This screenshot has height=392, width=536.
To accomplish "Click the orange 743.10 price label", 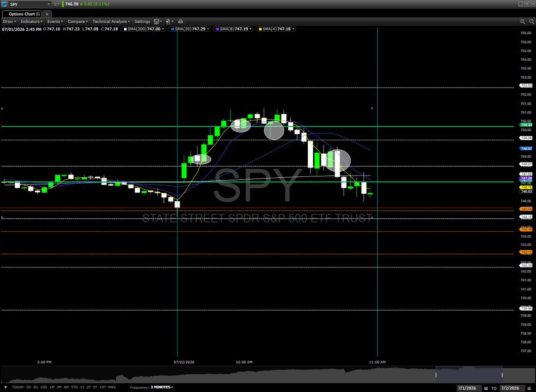I will 526,252.
